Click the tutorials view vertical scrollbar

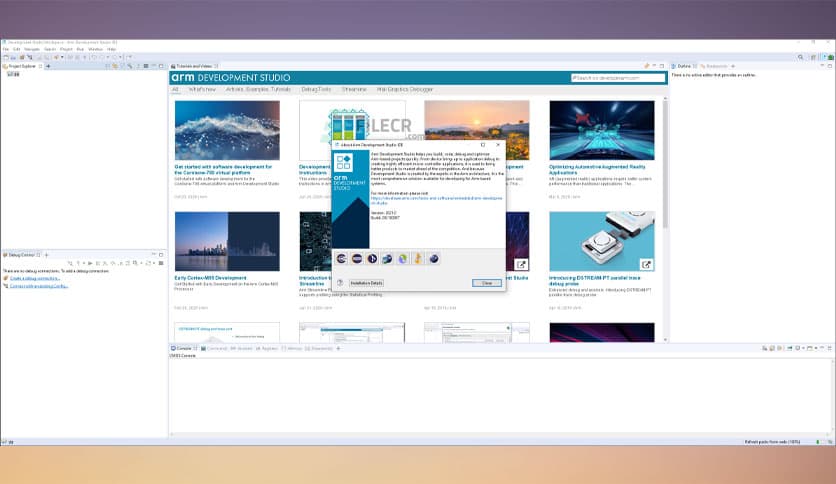click(x=665, y=165)
